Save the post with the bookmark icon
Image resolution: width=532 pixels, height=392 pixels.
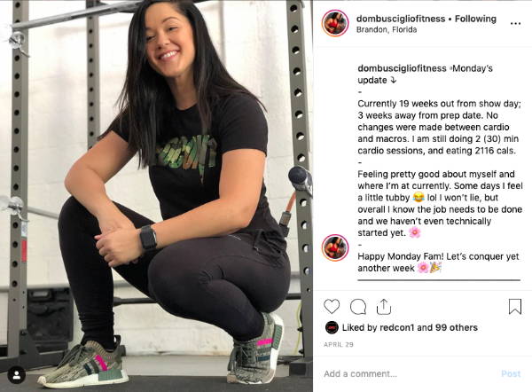514,307
